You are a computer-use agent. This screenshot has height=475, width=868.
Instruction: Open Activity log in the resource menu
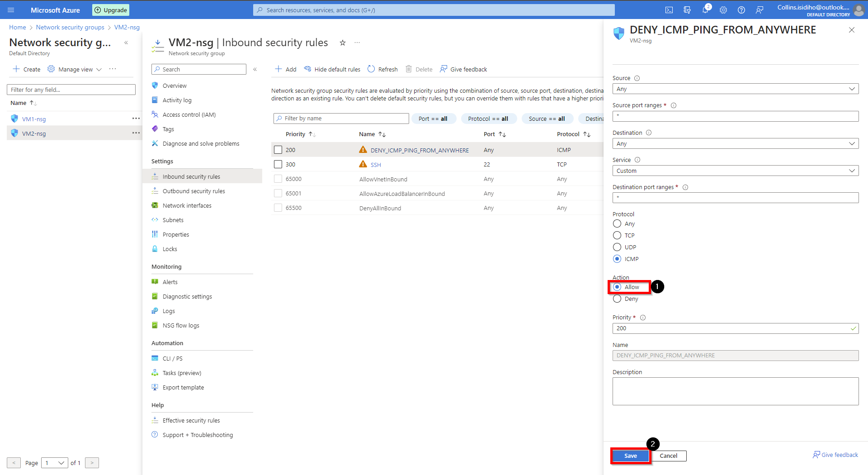pyautogui.click(x=177, y=100)
